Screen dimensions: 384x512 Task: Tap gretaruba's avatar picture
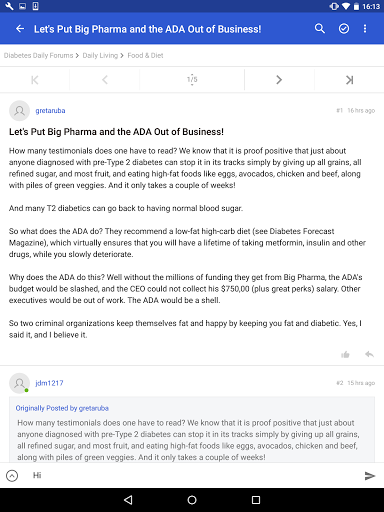pos(19,111)
